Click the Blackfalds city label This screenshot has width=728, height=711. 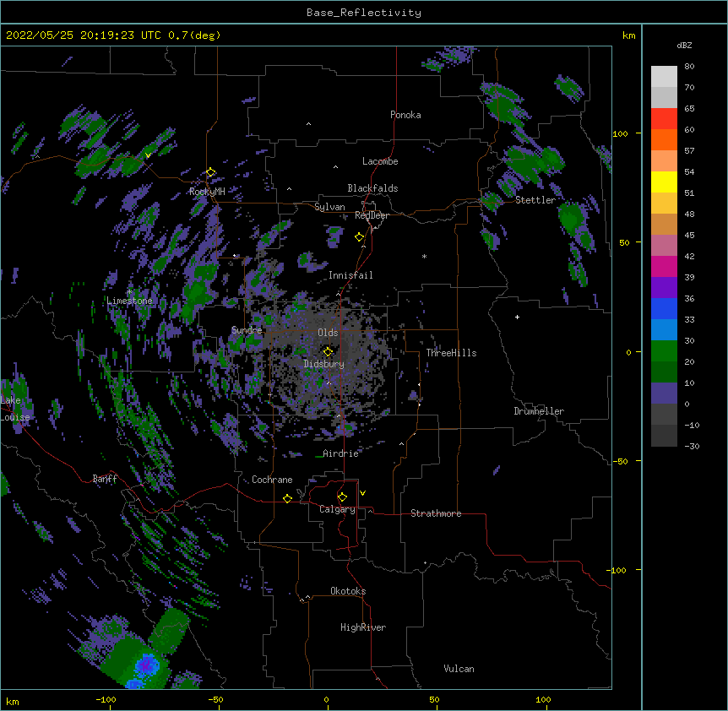[372, 188]
